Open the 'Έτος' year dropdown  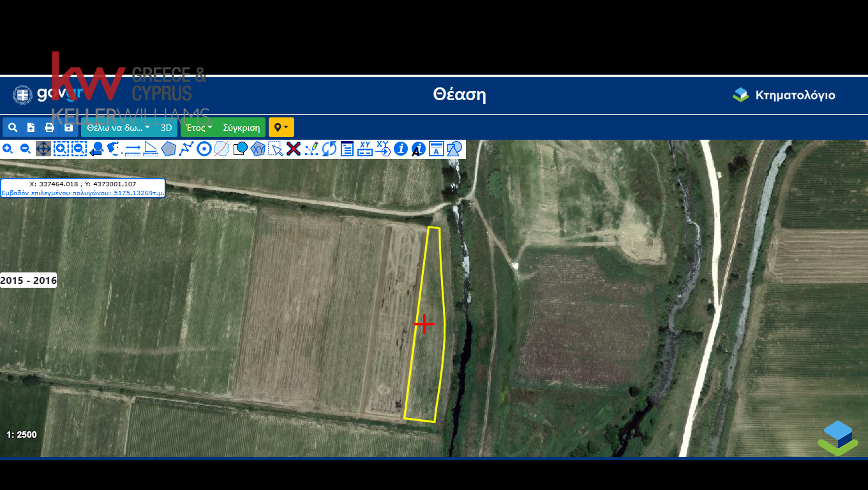[x=199, y=128]
